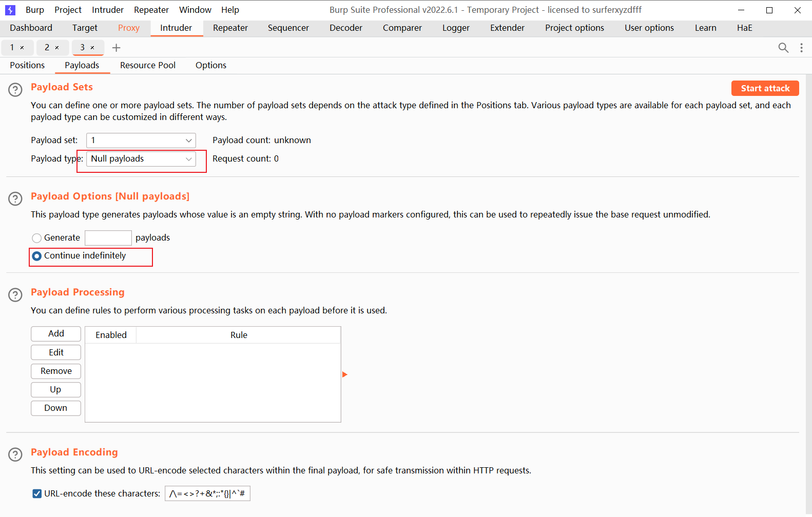The width and height of the screenshot is (812, 517).
Task: Click the search magnifier icon
Action: tap(783, 48)
